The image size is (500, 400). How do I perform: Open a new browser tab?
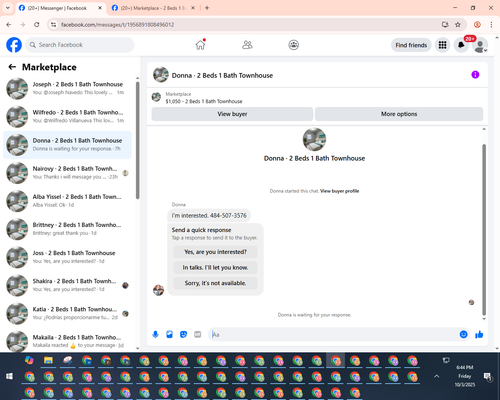[207, 8]
